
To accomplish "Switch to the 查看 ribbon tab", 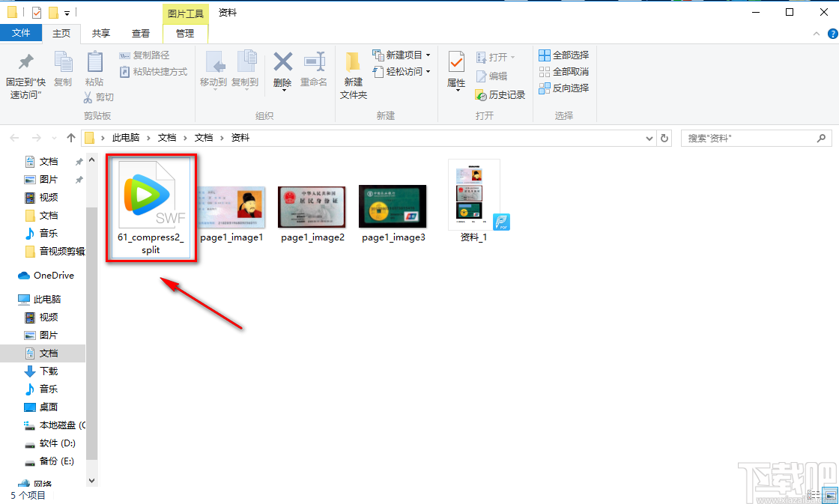I will (142, 33).
